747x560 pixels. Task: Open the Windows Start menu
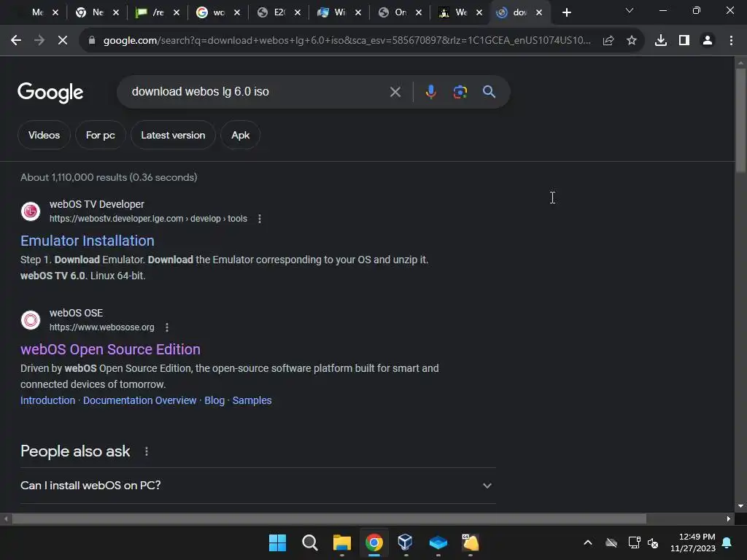(277, 542)
